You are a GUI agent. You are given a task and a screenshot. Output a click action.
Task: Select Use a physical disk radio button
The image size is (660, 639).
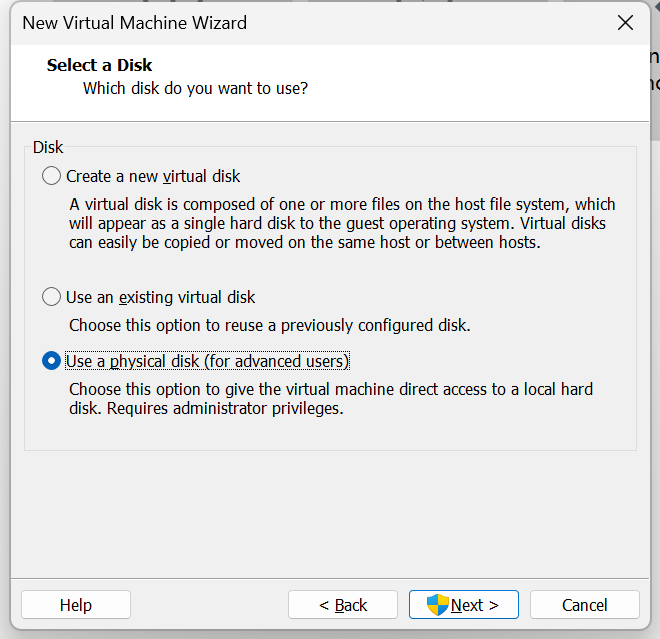[x=51, y=361]
